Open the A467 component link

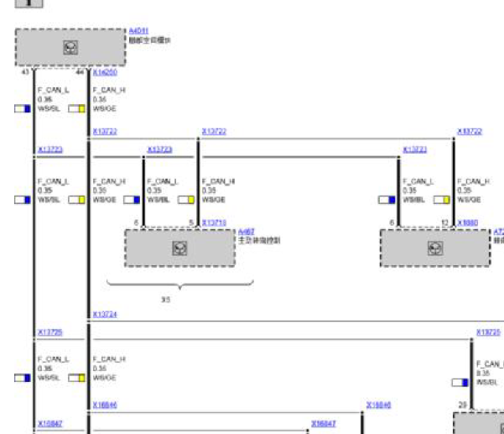(247, 232)
